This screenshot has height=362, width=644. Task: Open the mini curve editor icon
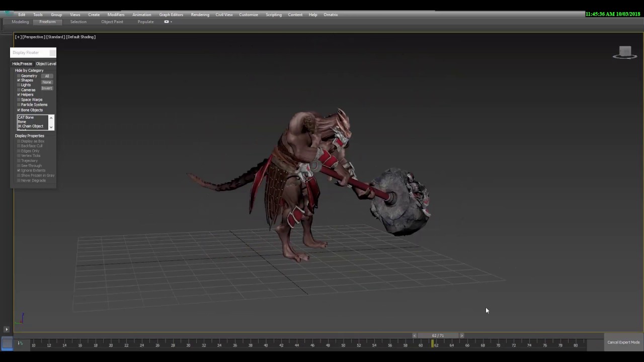[20, 343]
